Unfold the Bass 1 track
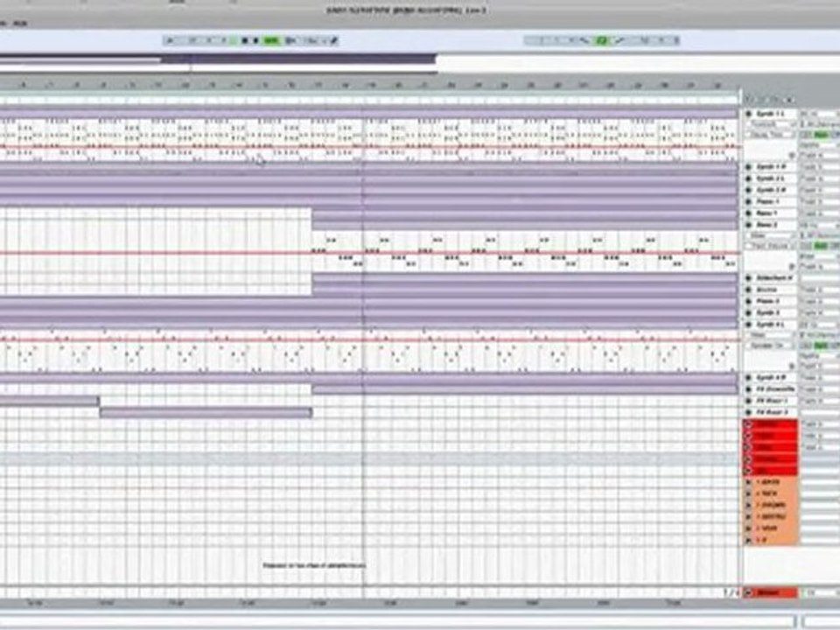The height and width of the screenshot is (630, 840). pyautogui.click(x=748, y=213)
